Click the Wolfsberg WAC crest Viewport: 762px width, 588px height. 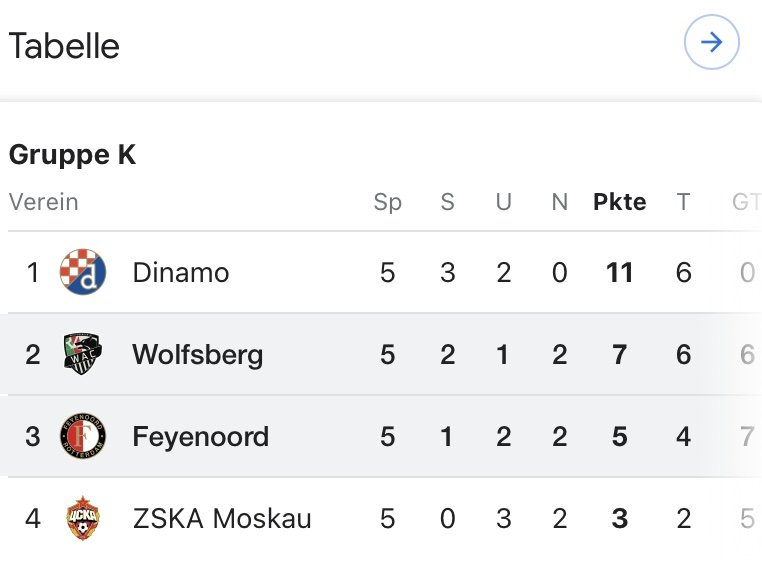pos(83,354)
